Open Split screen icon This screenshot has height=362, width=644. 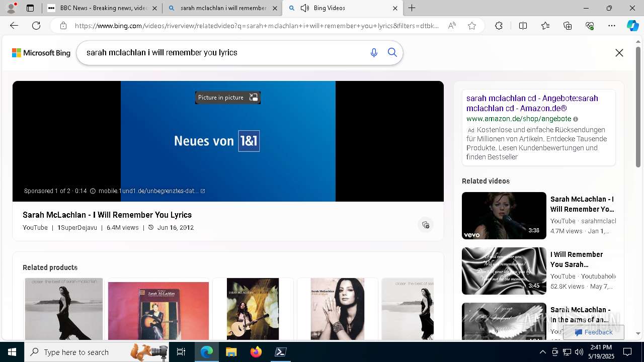click(523, 26)
